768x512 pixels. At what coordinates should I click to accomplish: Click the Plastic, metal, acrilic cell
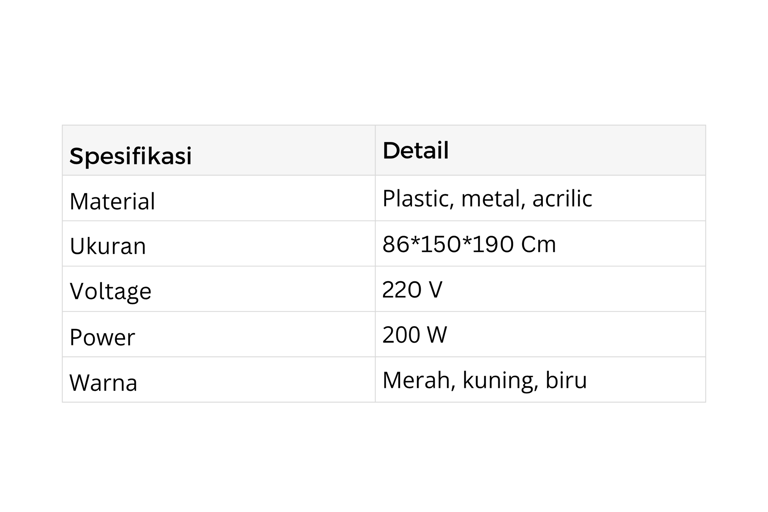pos(486,198)
